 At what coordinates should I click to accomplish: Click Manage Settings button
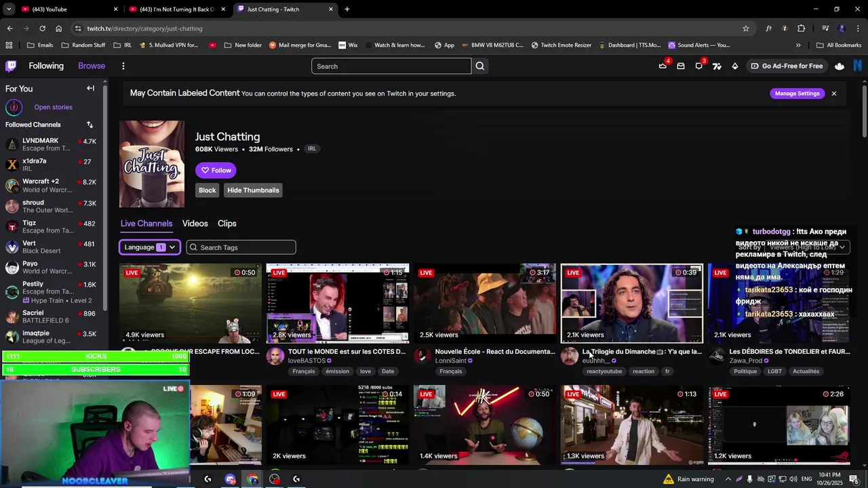[797, 94]
